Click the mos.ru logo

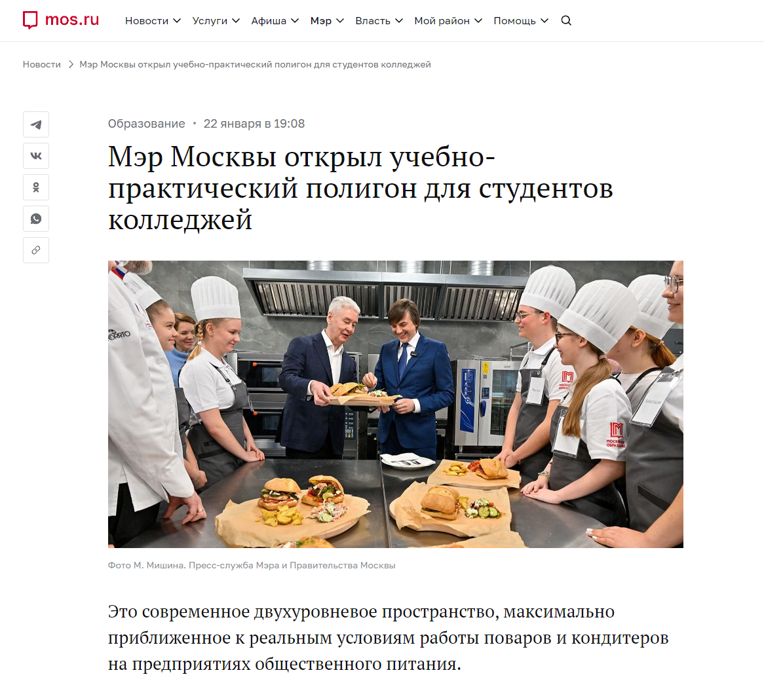pyautogui.click(x=61, y=20)
